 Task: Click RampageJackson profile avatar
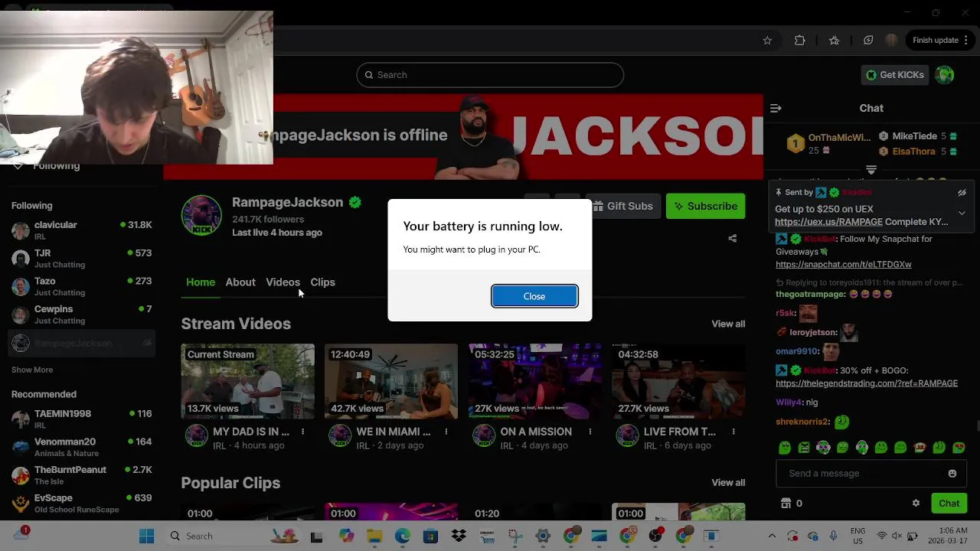(x=201, y=215)
